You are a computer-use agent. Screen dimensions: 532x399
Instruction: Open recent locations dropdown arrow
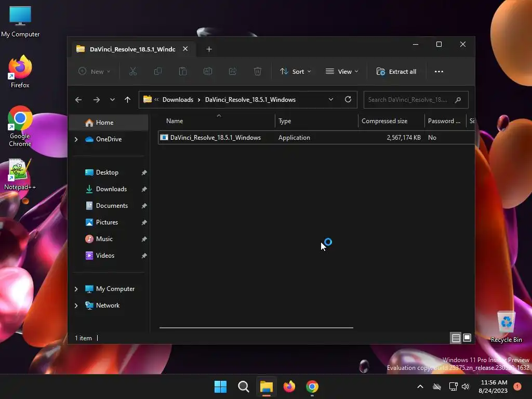coord(112,100)
